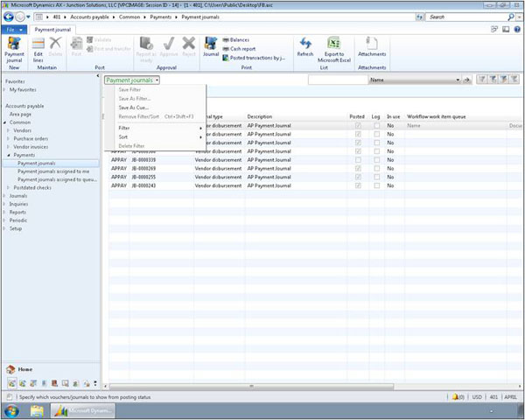Click the Validate icon in Post group

[89, 40]
